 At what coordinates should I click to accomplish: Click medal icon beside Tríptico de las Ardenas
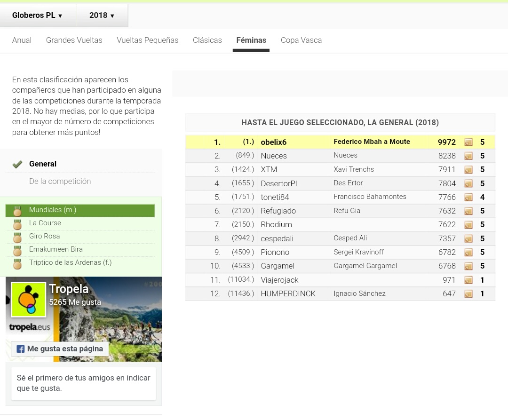[17, 264]
